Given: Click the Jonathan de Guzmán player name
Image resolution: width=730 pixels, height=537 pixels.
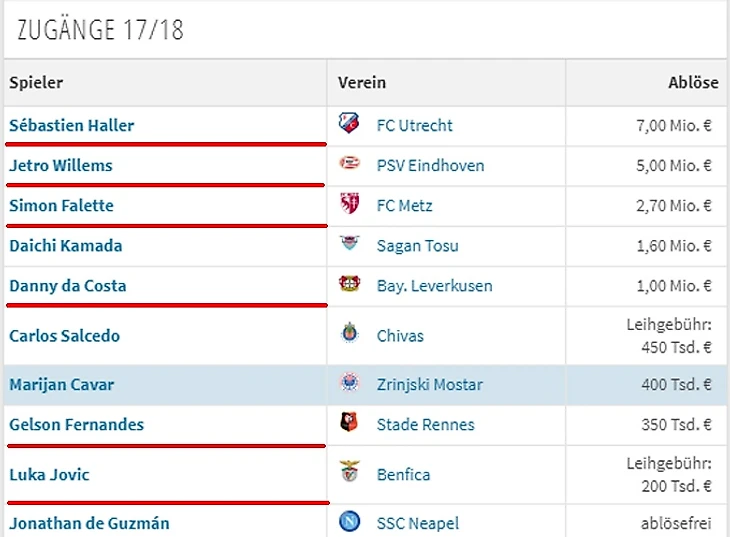Looking at the screenshot, I should coord(89,522).
